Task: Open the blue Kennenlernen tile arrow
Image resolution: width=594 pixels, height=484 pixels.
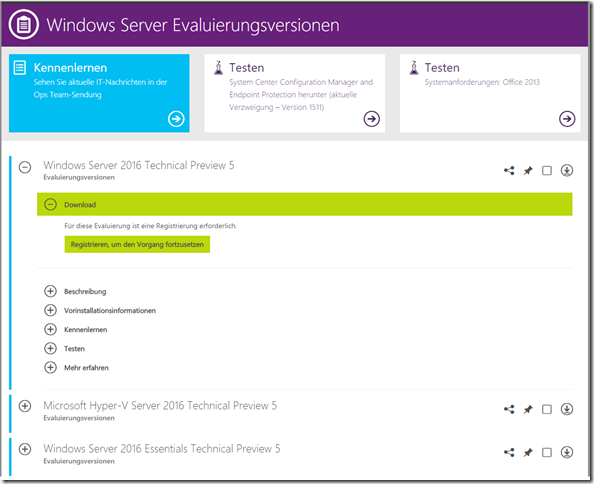Action: 176,119
